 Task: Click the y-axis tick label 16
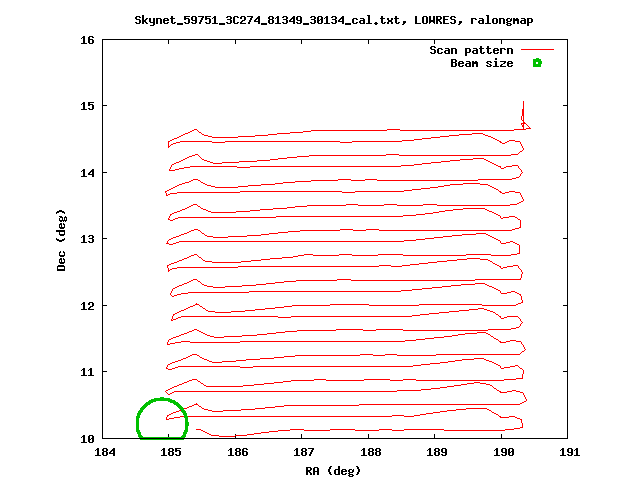click(87, 40)
